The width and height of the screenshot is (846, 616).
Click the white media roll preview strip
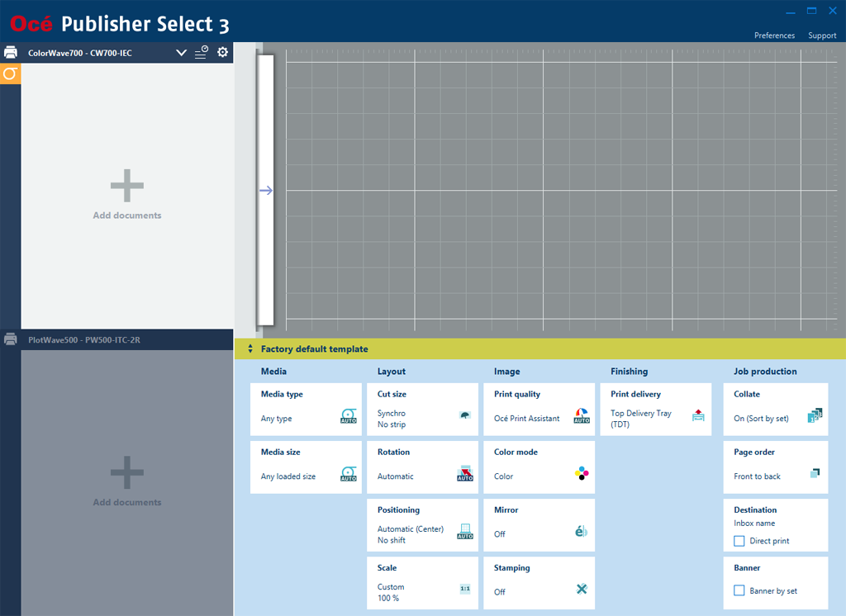click(265, 191)
